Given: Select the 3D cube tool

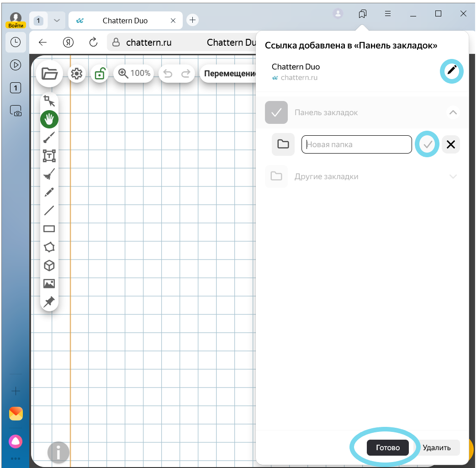Looking at the screenshot, I should point(49,266).
